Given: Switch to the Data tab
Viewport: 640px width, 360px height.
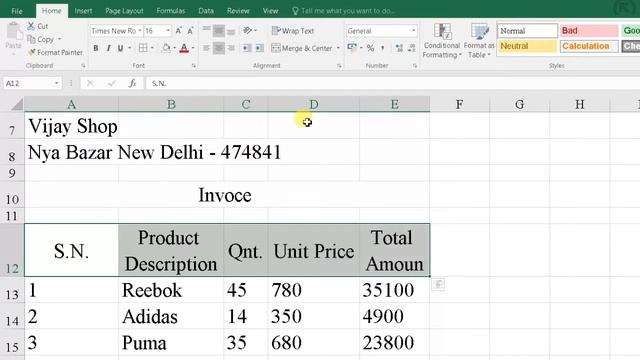Looking at the screenshot, I should [206, 11].
